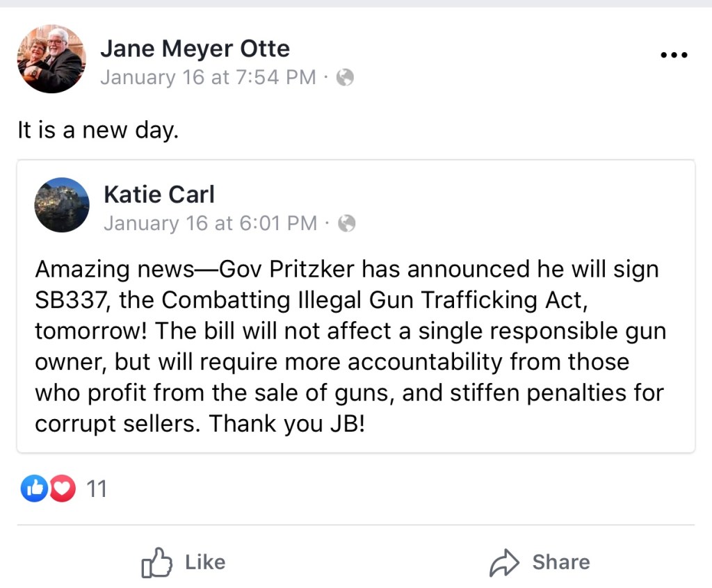Click the Share arrow icon
The height and width of the screenshot is (588, 712).
505,562
